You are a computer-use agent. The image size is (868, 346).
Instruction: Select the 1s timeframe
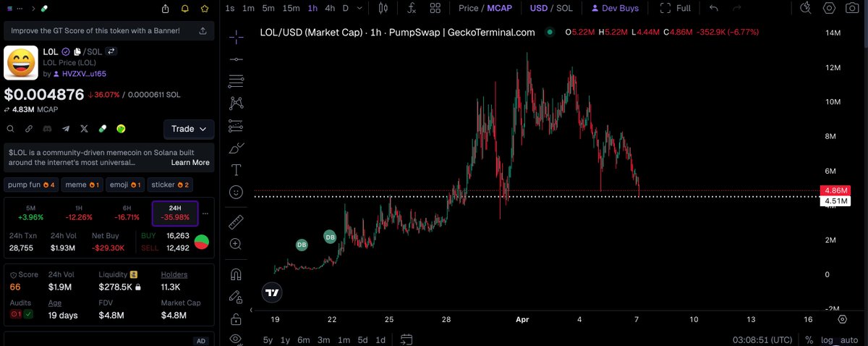click(x=230, y=8)
